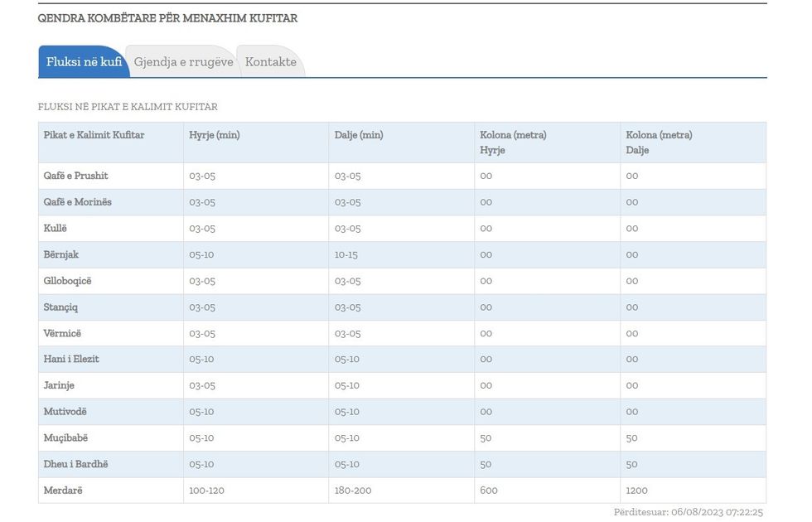Click the Pikat e Kalimit Kufitar header
The image size is (812, 522).
click(94, 135)
